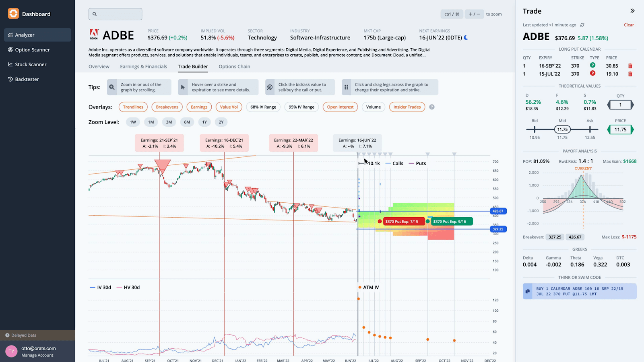Screen dimensions: 644x362
Task: Switch to the Options Chain tab
Action: pyautogui.click(x=234, y=67)
